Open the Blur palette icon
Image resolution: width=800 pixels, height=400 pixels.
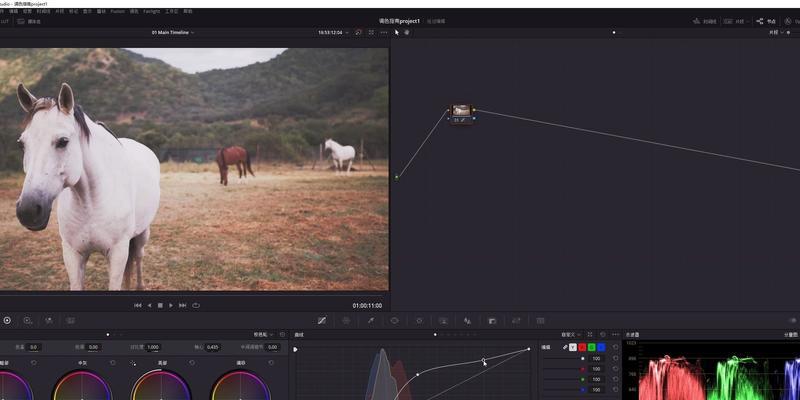pos(467,320)
